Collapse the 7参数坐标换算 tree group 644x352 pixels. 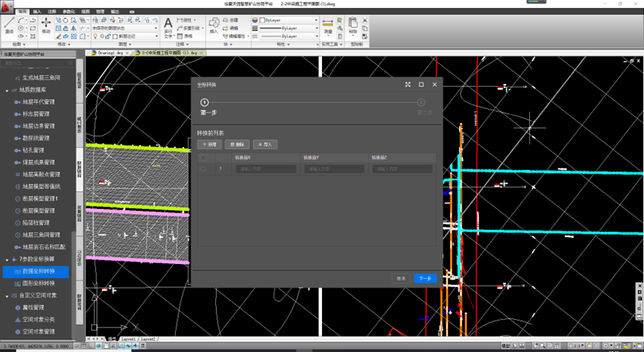pyautogui.click(x=7, y=260)
